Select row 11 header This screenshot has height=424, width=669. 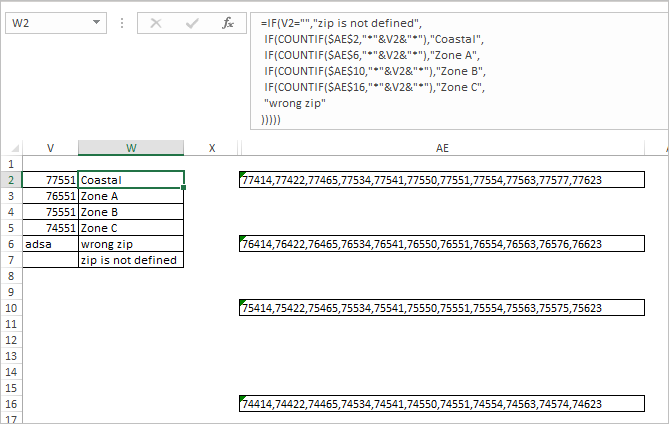(11, 324)
